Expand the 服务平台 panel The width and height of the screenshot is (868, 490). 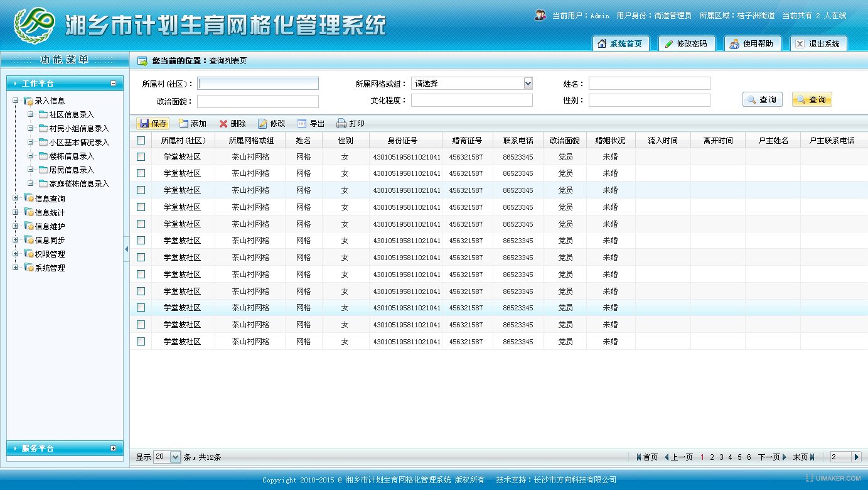[x=114, y=448]
